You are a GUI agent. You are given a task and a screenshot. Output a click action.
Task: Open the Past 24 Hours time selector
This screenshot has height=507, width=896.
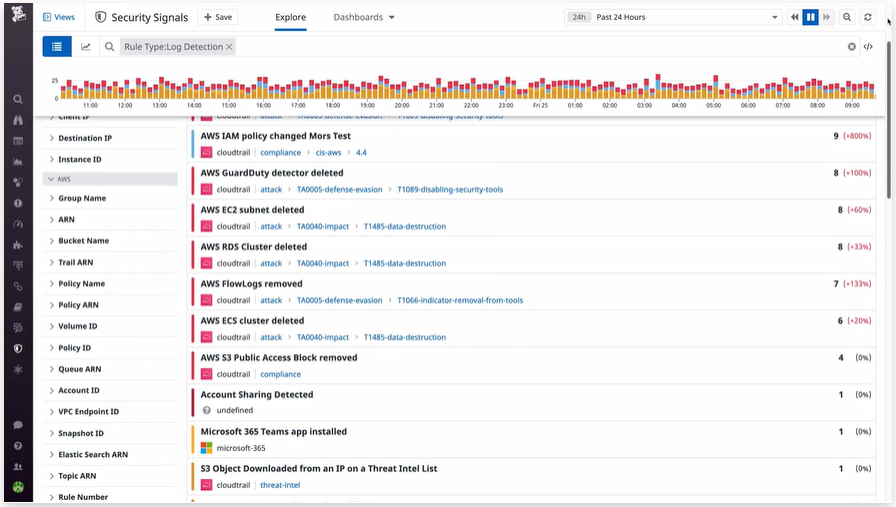(x=673, y=17)
